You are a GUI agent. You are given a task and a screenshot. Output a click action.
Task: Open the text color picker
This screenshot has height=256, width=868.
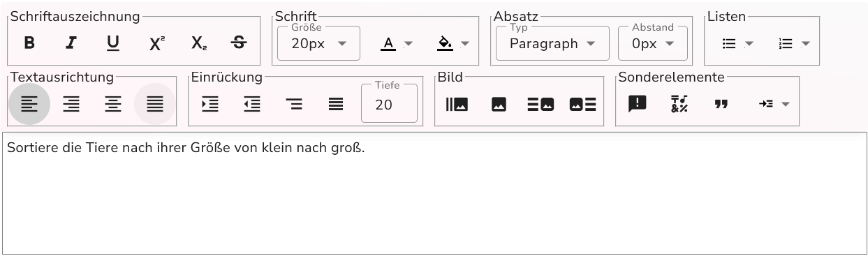[397, 43]
